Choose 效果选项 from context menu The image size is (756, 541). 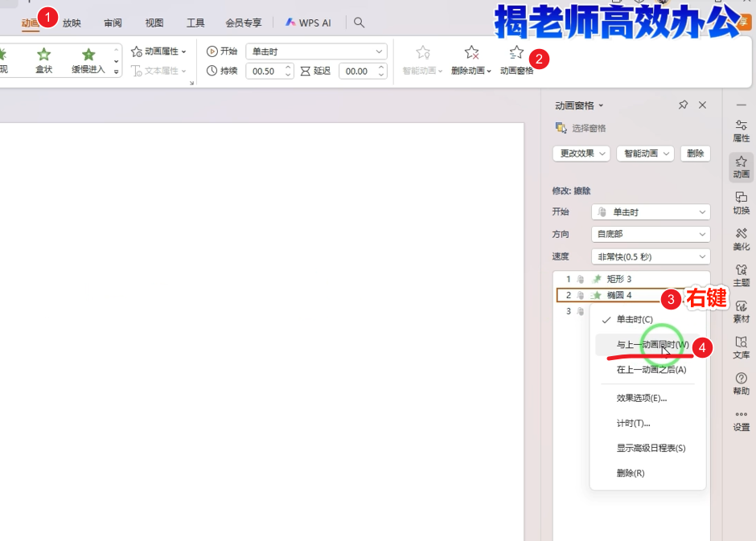pyautogui.click(x=641, y=398)
